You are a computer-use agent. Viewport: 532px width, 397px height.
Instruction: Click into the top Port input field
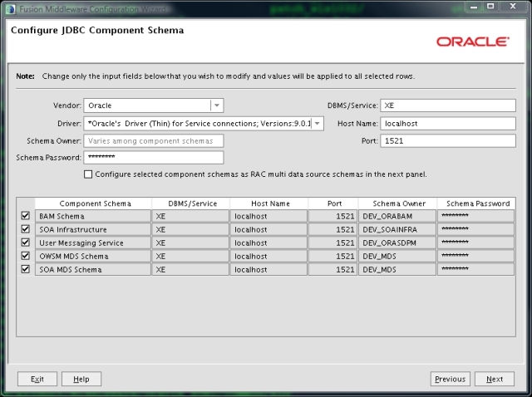coord(448,140)
